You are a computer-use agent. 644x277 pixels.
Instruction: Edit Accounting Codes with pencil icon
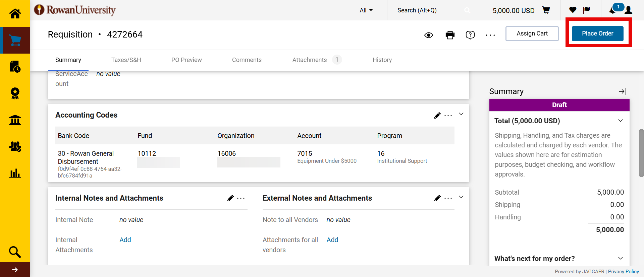pos(437,116)
